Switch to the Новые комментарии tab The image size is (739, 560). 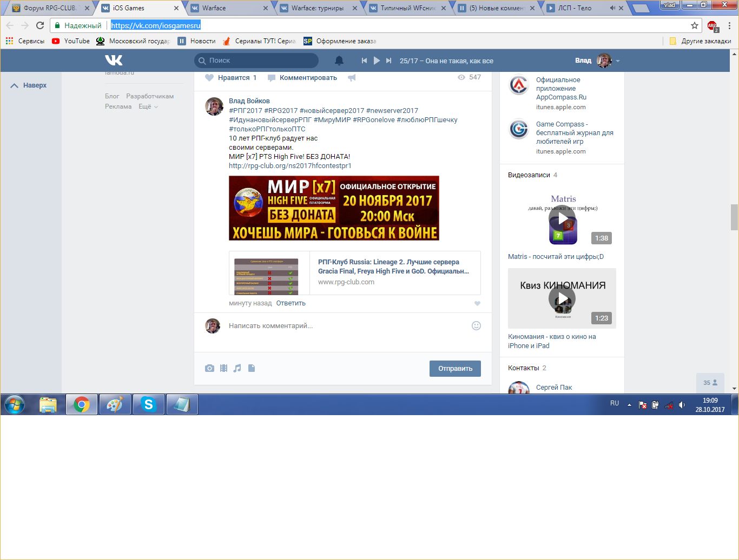tap(496, 8)
